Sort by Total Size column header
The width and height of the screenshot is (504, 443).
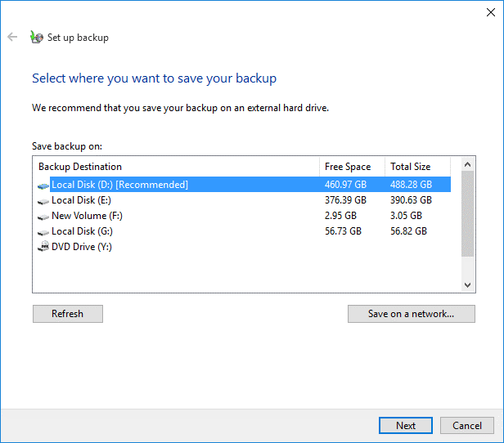[x=421, y=167]
